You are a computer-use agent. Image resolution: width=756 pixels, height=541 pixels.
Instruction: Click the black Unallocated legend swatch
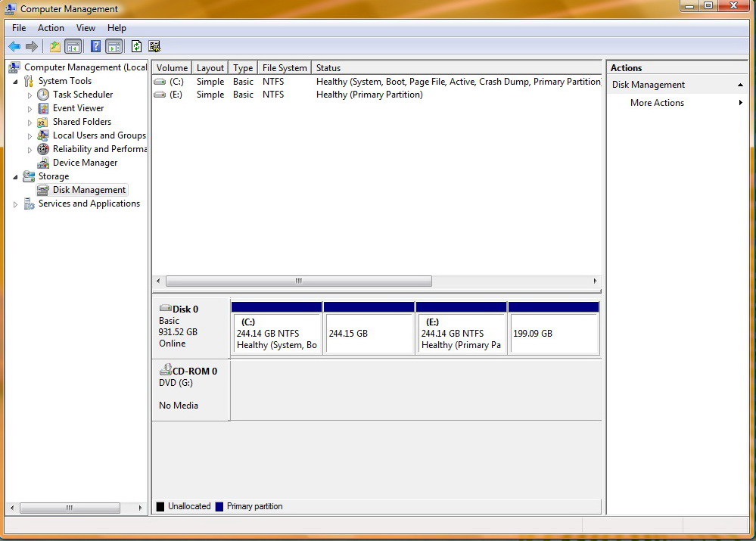[x=160, y=507]
